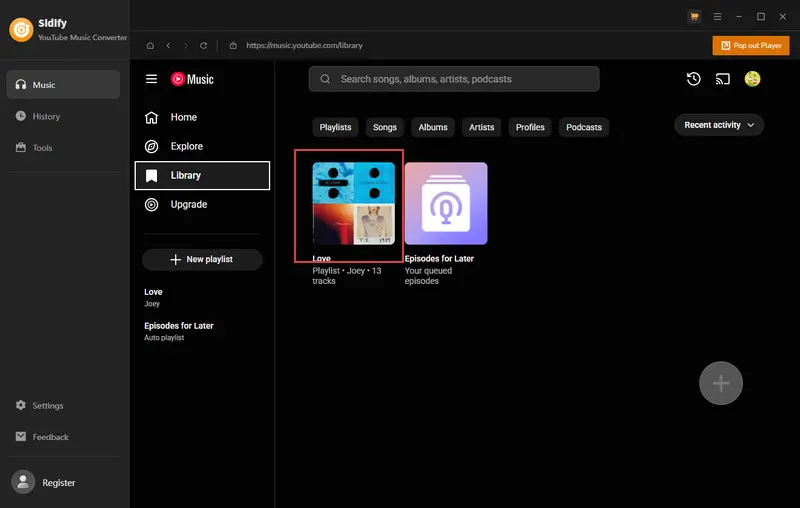Click the Explore compass icon
The height and width of the screenshot is (508, 800).
[152, 146]
